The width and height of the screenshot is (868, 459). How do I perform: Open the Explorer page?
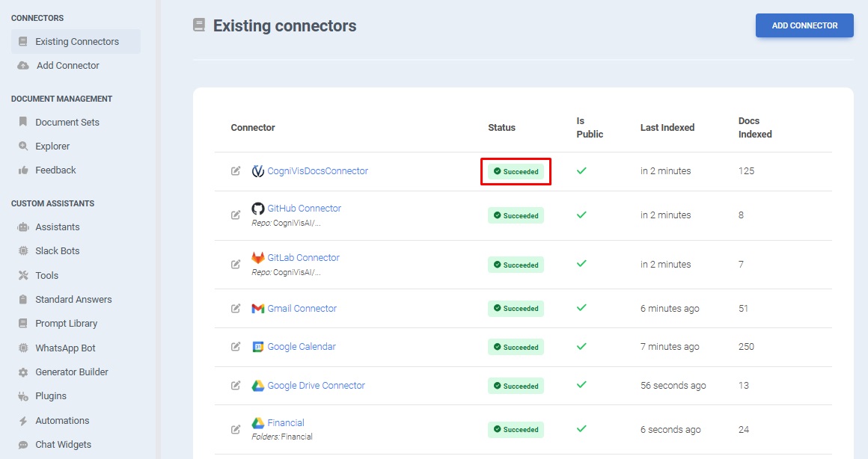click(x=52, y=146)
